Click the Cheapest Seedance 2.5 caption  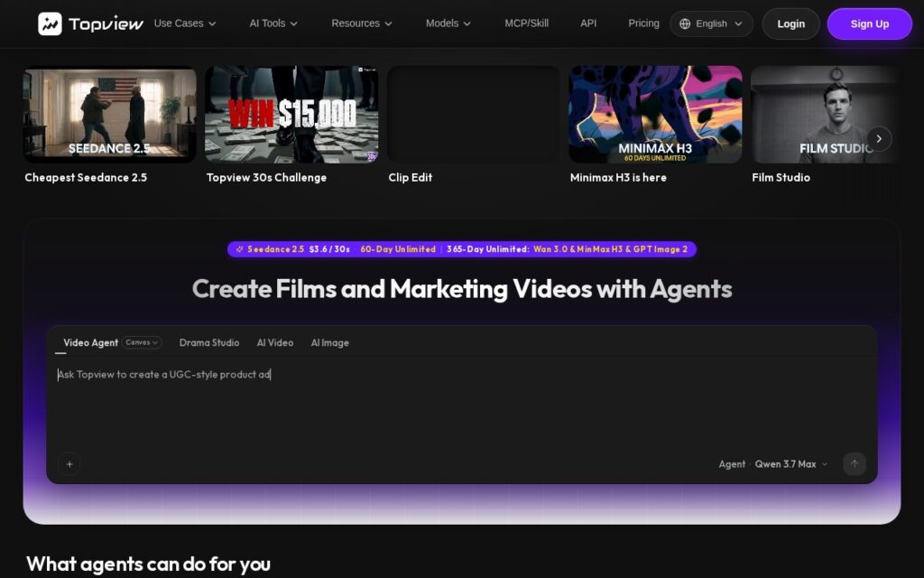point(86,178)
